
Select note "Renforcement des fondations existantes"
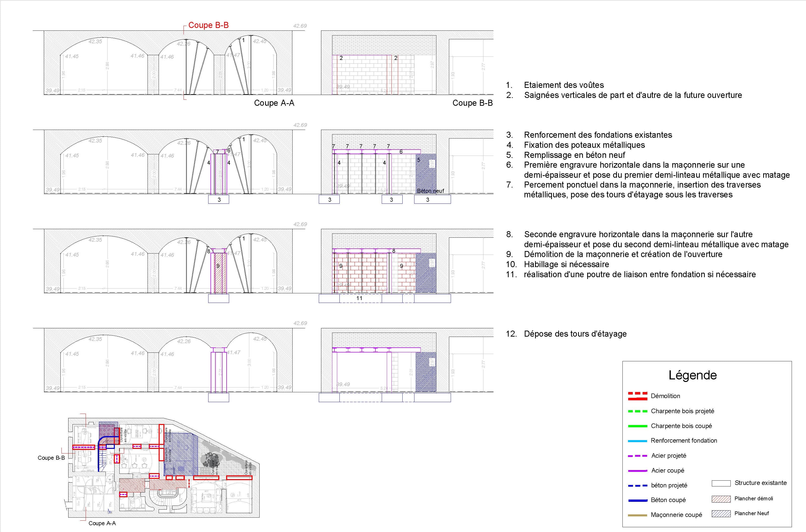pos(598,135)
